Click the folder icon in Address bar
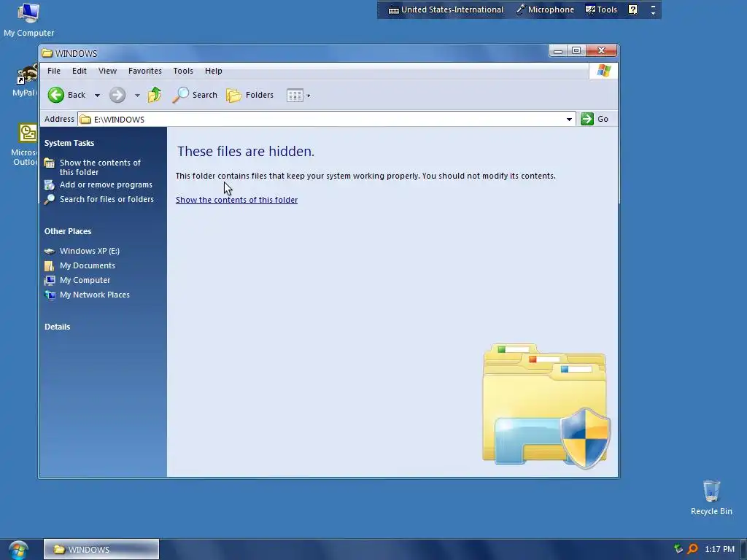Viewport: 747px width, 560px height. coord(85,119)
